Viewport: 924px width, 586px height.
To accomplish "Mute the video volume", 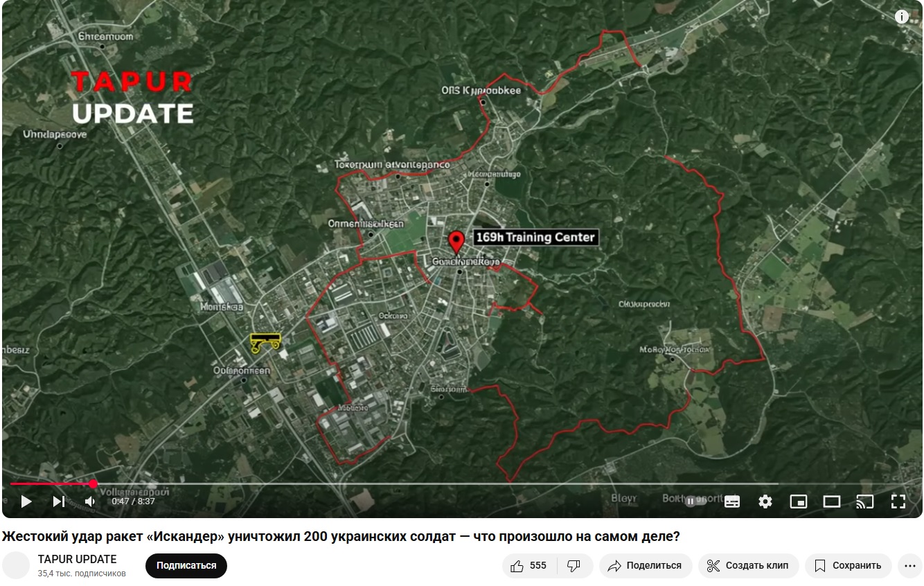I will tap(91, 501).
